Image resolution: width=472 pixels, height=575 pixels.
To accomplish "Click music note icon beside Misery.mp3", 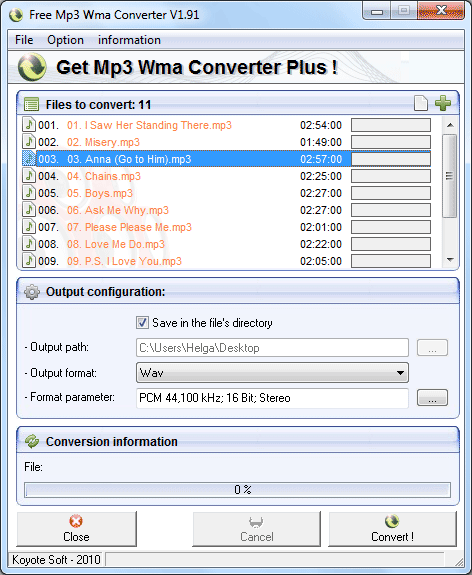I will tap(29, 142).
